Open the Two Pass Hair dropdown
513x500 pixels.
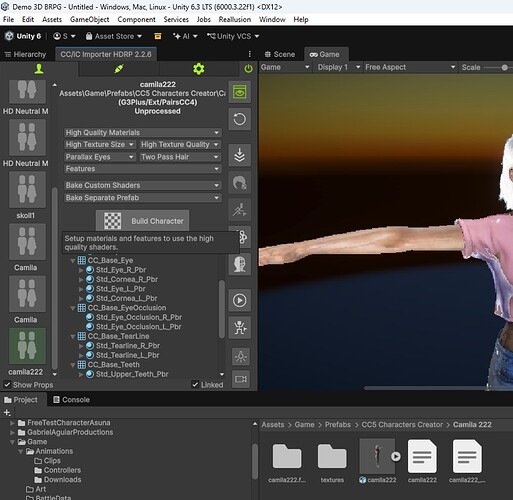click(180, 157)
